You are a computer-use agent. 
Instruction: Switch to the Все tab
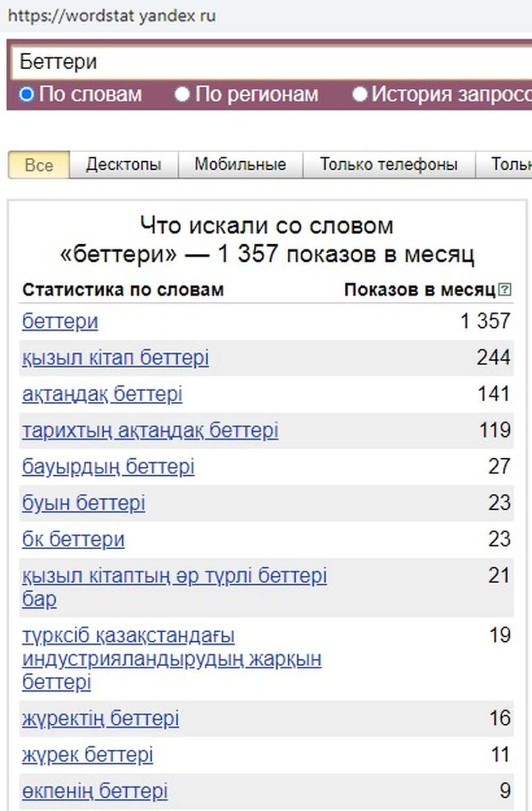point(39,164)
